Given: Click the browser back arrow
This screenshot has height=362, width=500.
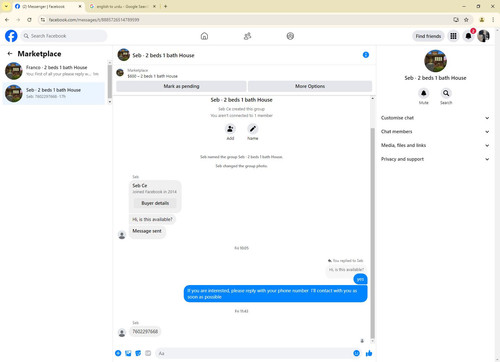Looking at the screenshot, I should pyautogui.click(x=7, y=20).
